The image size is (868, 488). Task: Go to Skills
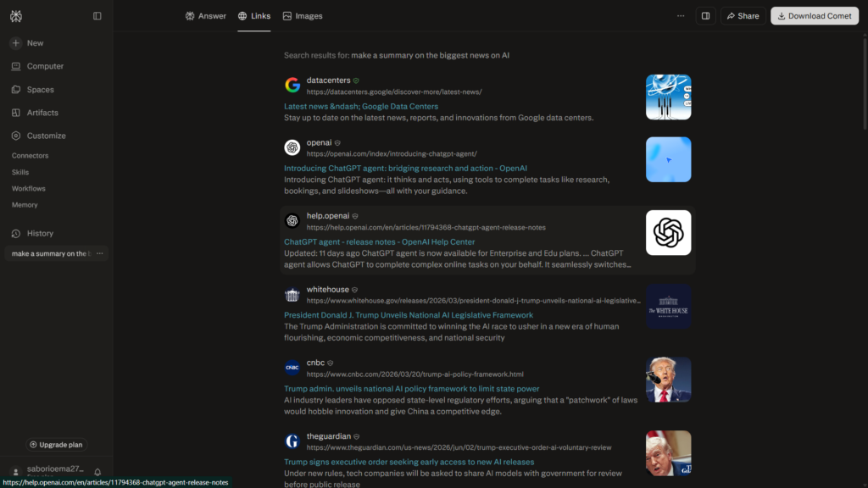click(20, 173)
